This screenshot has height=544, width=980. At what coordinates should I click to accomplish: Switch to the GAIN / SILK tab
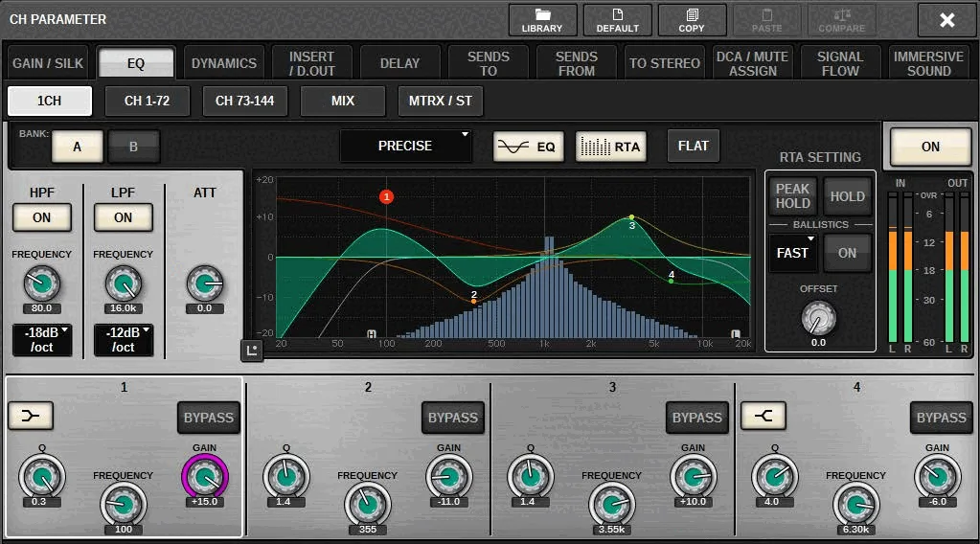pyautogui.click(x=48, y=64)
